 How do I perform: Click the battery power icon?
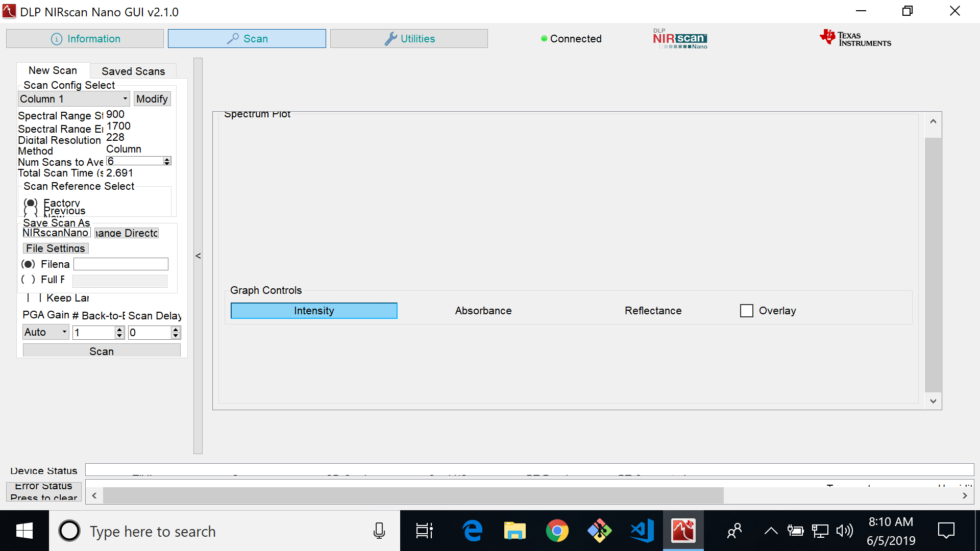point(795,531)
